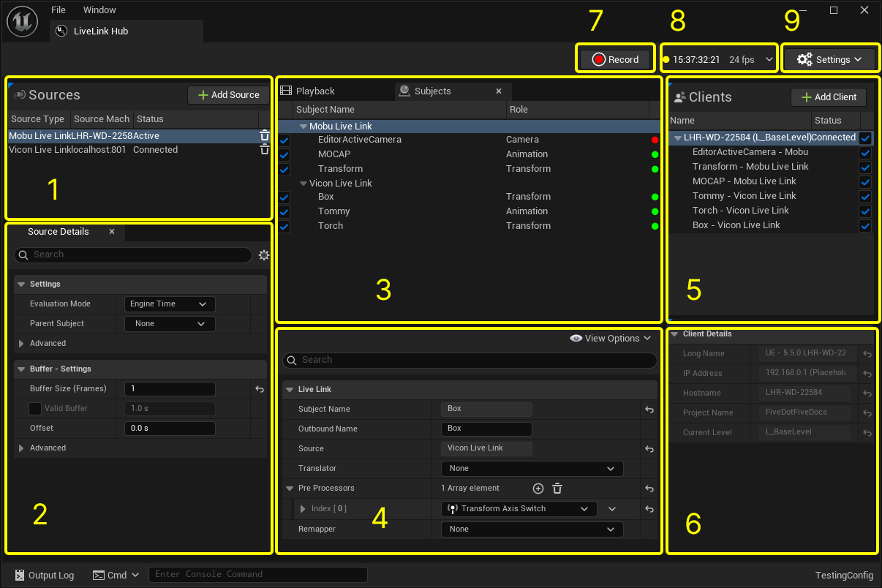The height and width of the screenshot is (588, 882).
Task: Click the Add Source button
Action: (x=228, y=95)
